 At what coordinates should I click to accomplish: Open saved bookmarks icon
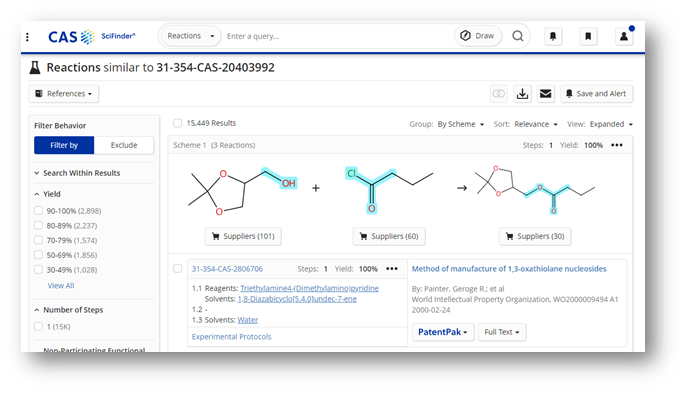588,36
